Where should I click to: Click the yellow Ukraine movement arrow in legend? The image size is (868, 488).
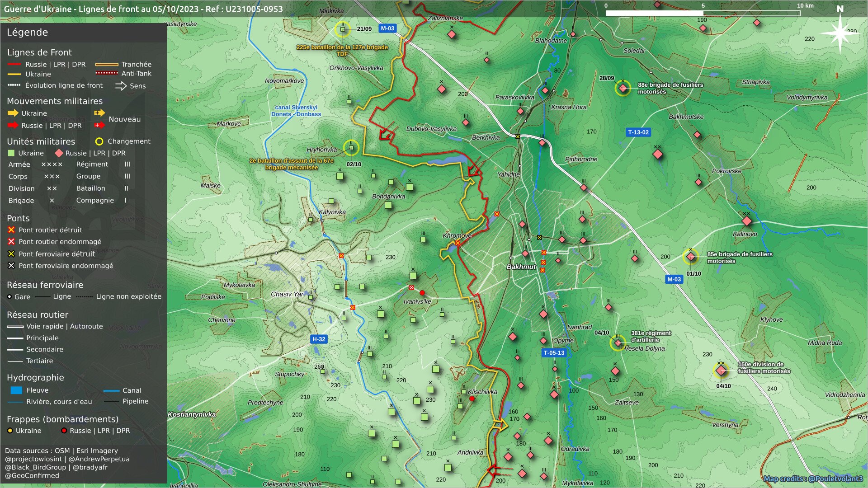click(13, 113)
